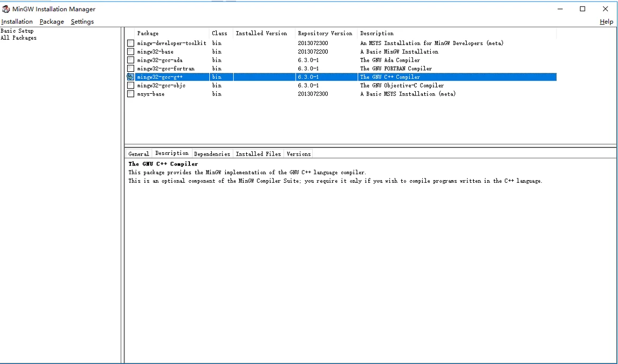
Task: Click the mingw32-gcc-g++ package name
Action: tap(160, 77)
